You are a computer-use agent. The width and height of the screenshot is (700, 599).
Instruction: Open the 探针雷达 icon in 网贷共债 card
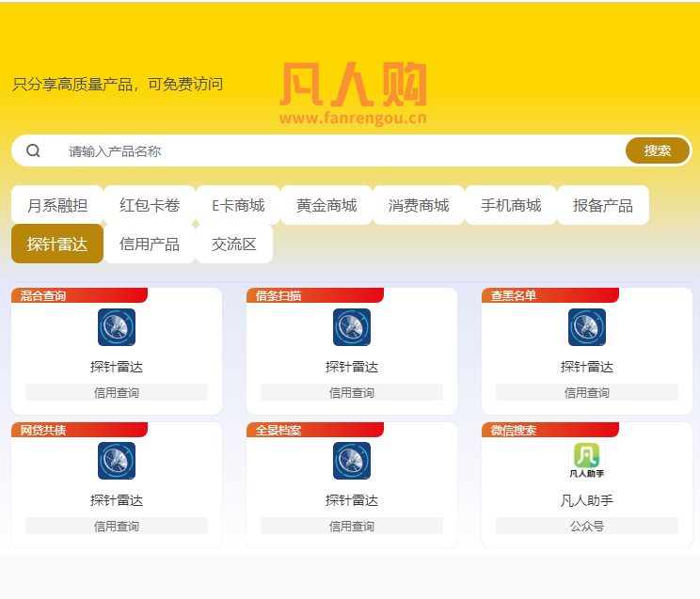point(117,461)
